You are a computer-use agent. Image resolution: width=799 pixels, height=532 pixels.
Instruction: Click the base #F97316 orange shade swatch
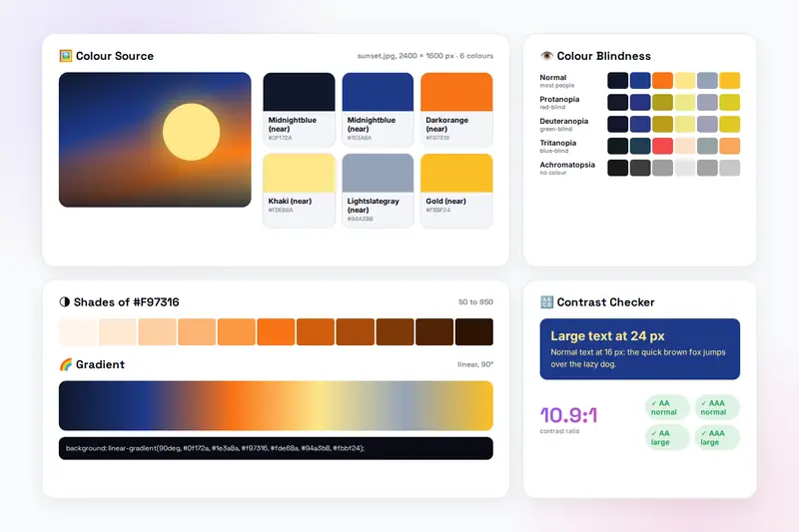point(276,332)
